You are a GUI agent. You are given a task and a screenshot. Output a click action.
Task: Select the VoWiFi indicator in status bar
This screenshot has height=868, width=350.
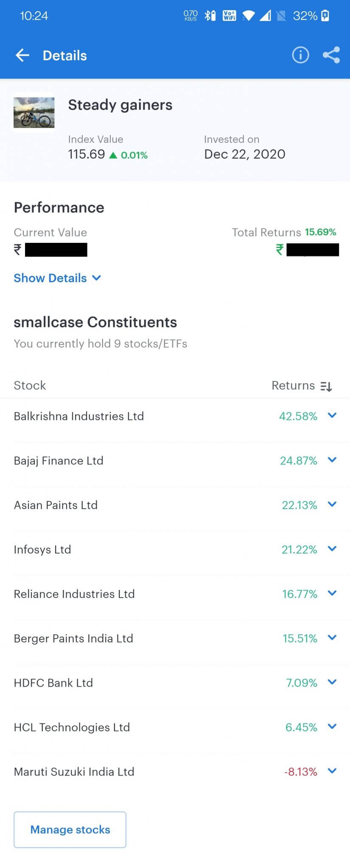[x=229, y=15]
